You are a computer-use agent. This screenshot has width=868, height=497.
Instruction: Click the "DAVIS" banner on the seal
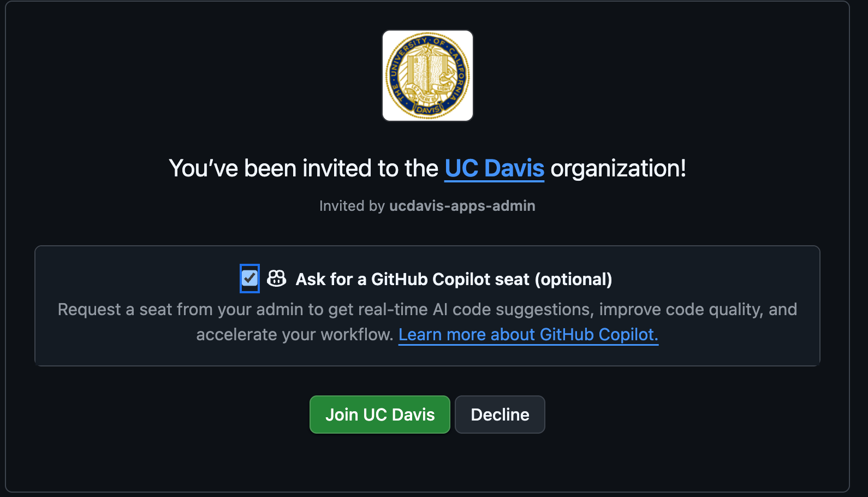pyautogui.click(x=427, y=110)
